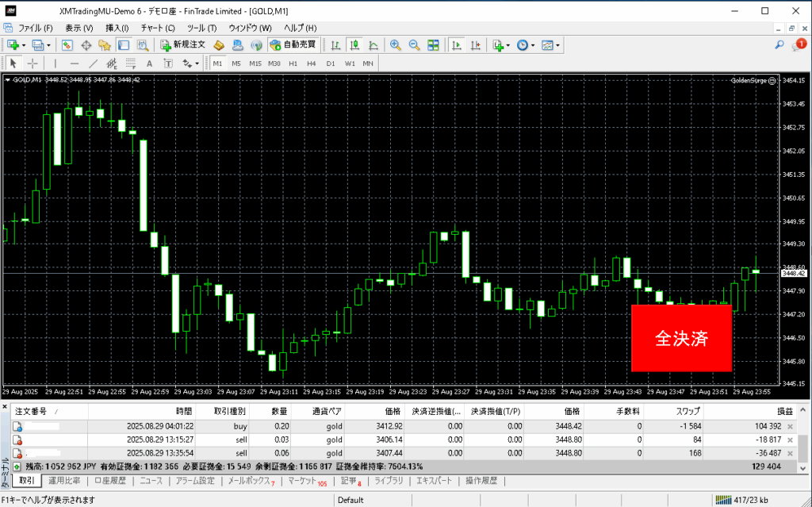Select the trendline drawing tool
Image resolution: width=812 pixels, height=507 pixels.
coord(94,63)
